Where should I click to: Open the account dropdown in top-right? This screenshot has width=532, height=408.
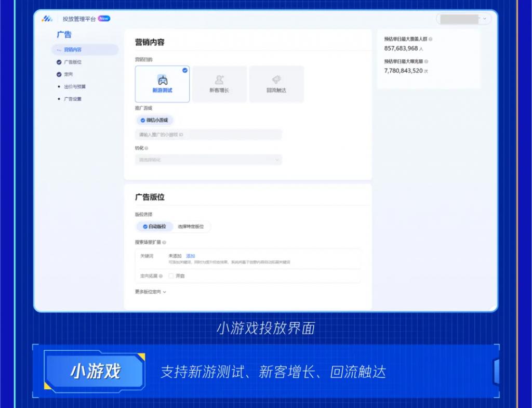[463, 19]
